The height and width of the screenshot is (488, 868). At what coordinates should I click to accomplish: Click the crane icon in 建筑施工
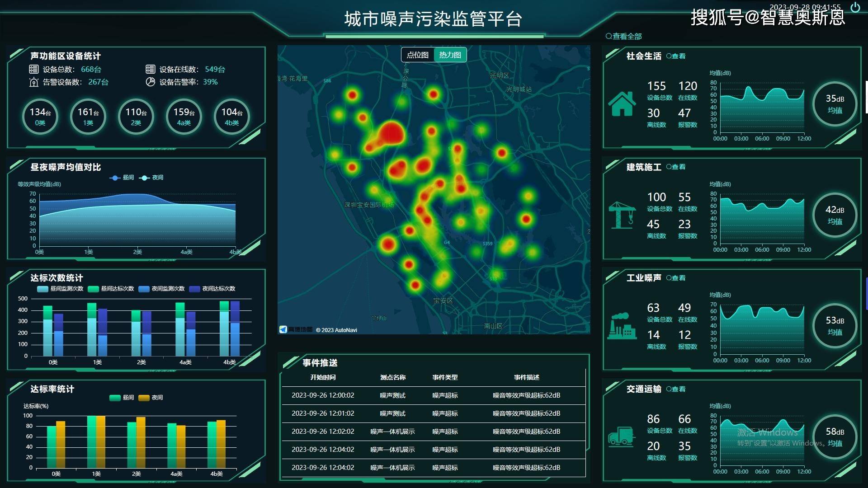pos(622,215)
